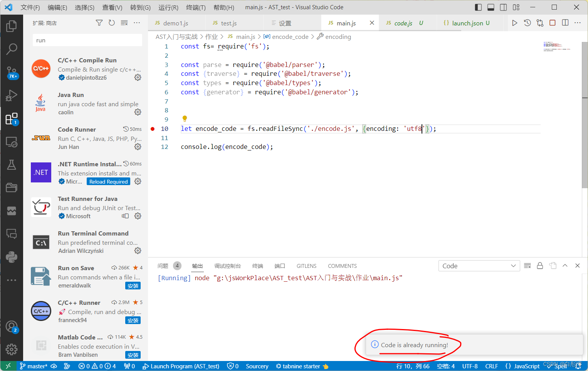Screen dimensions: 588x371
Task: Toggle output scroll lock
Action: coord(540,266)
